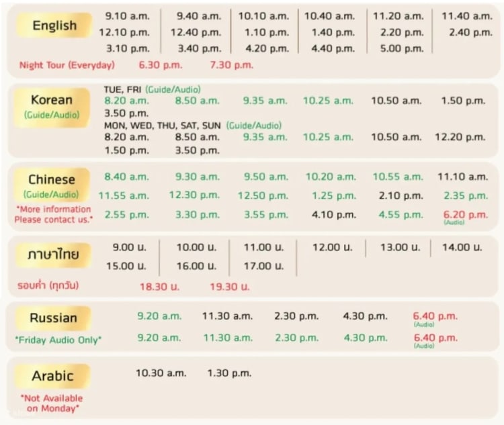
Task: Select the Russian language label
Action: [53, 318]
